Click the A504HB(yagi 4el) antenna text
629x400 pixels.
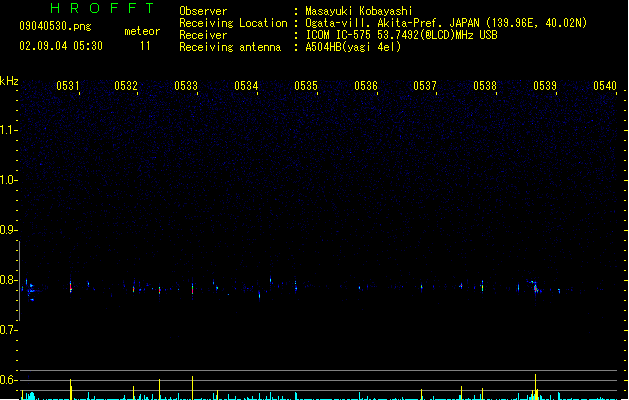[353, 47]
